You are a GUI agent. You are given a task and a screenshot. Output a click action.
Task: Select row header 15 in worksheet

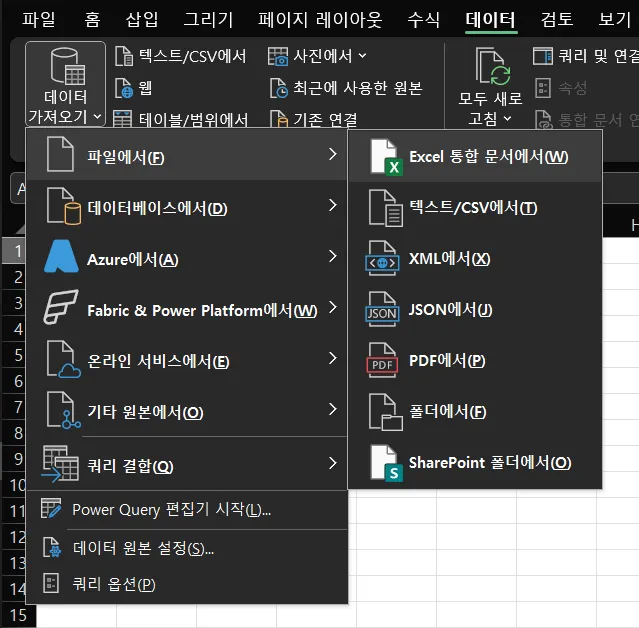pos(17,615)
